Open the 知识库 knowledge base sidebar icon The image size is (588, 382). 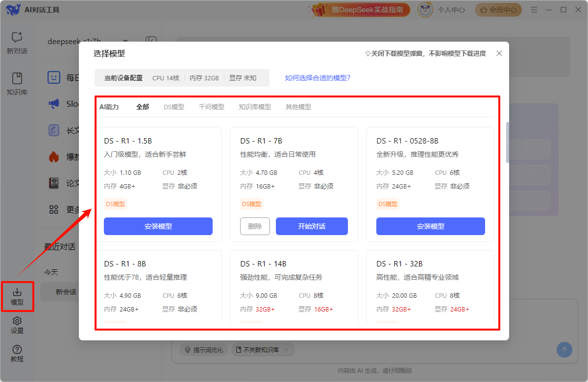point(17,78)
